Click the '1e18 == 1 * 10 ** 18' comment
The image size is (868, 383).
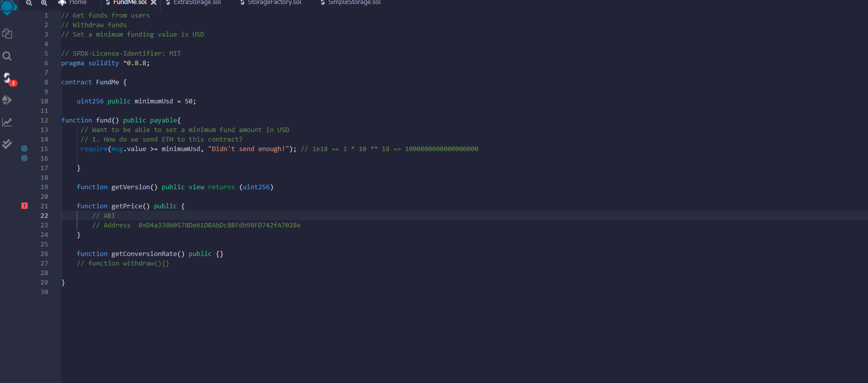(389, 149)
